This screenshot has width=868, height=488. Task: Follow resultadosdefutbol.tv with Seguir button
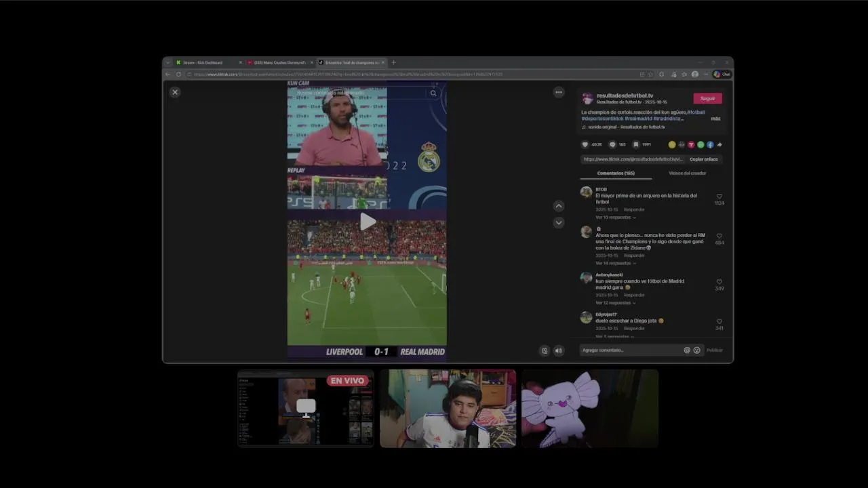[707, 98]
